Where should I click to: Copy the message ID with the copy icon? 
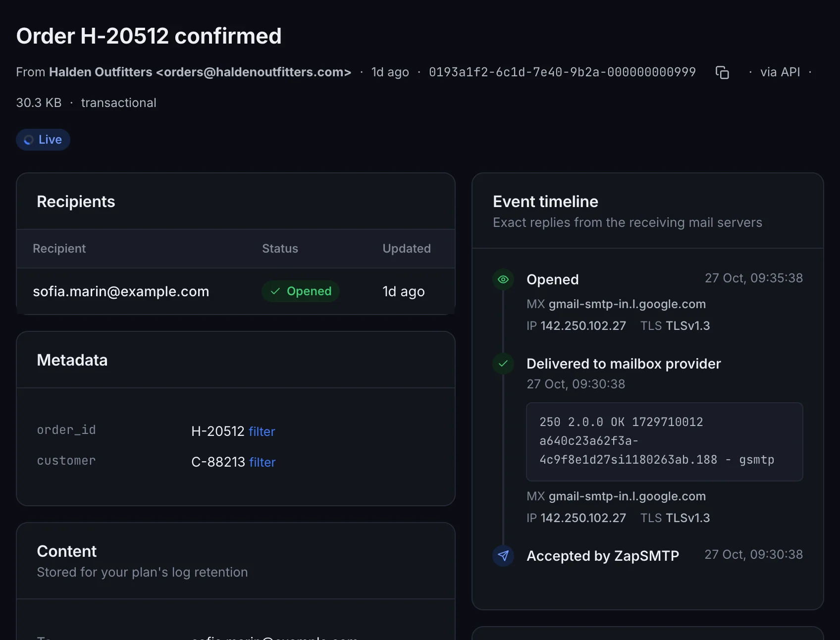[722, 72]
